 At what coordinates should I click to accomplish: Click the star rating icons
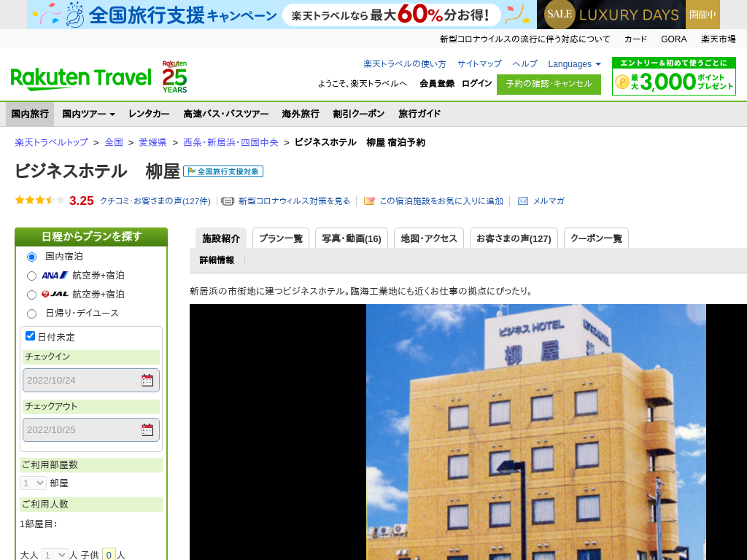pos(40,201)
